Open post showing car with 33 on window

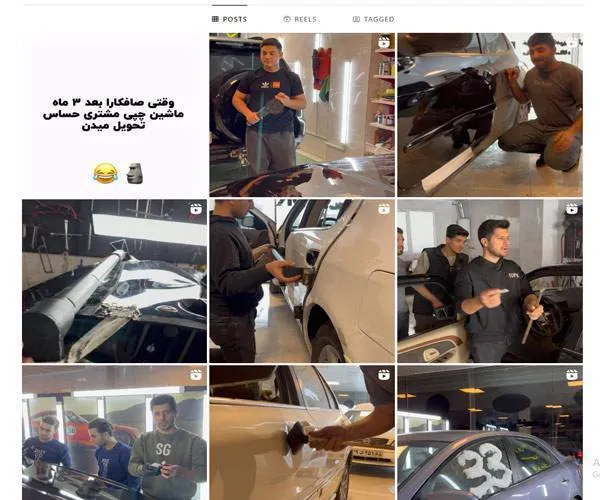click(x=490, y=433)
